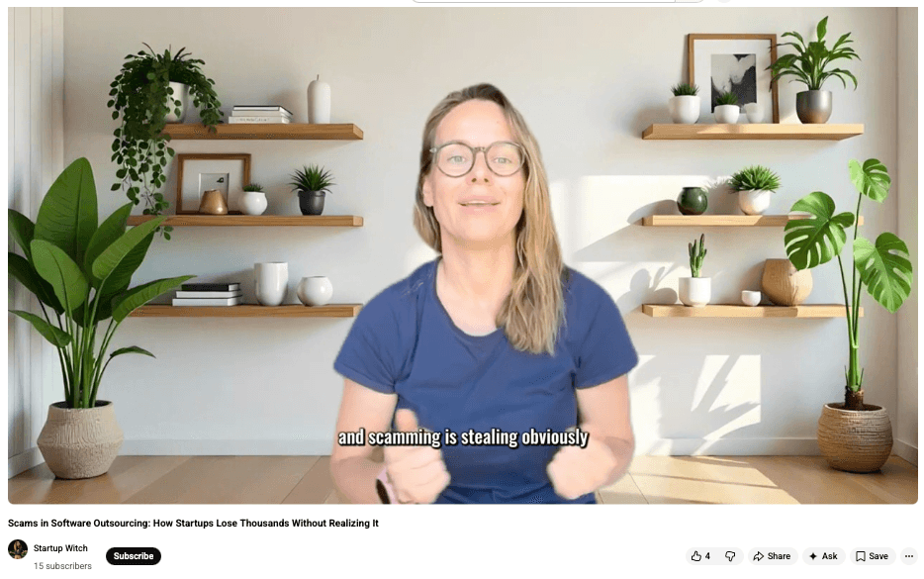Click the Share arrow icon
This screenshot has height=579, width=924.
759,556
